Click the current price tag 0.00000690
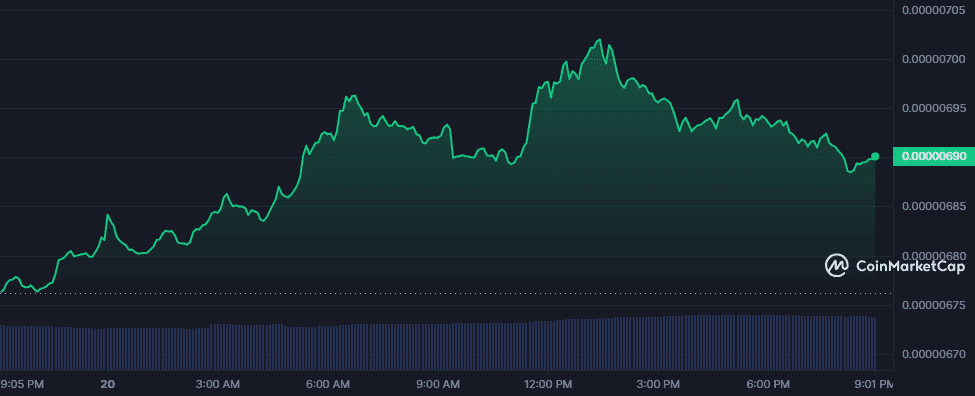Viewport: 975px width, 396px height. point(934,157)
